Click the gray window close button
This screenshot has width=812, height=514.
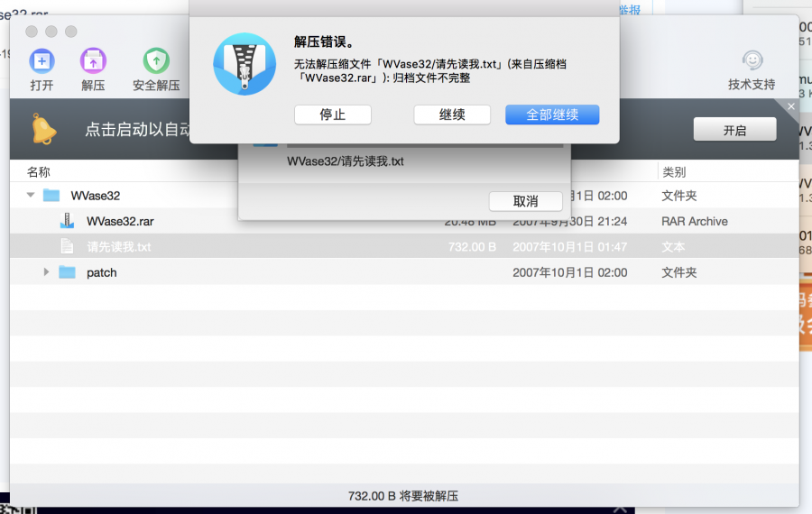32,32
